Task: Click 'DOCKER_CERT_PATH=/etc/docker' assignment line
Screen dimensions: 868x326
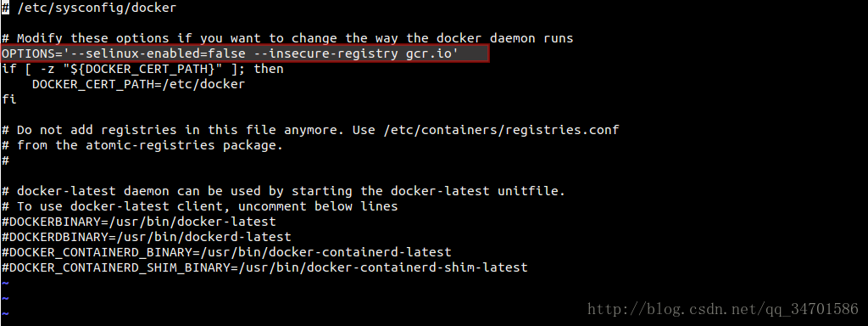Action: pos(138,84)
